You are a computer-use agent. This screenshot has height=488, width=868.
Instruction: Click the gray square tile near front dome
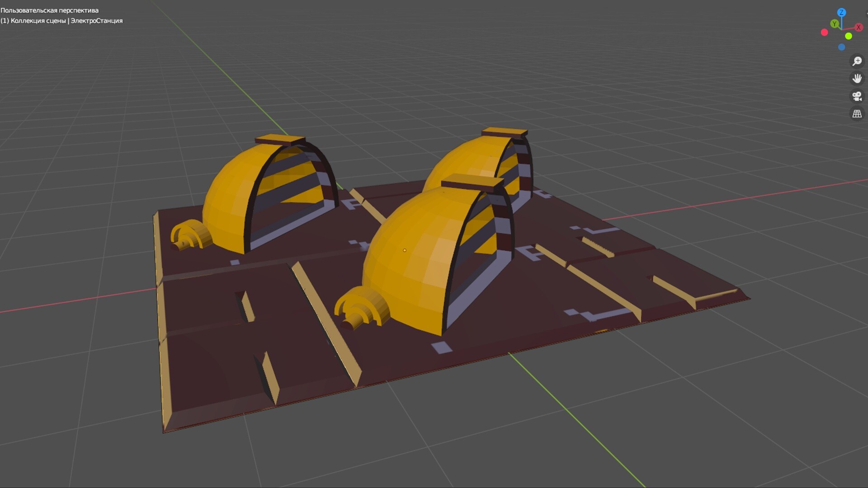click(442, 347)
